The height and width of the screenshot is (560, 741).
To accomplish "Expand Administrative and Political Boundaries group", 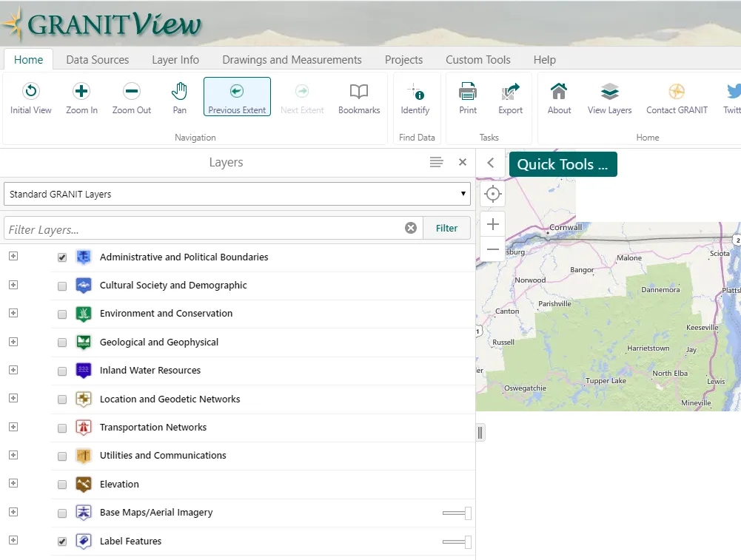I will point(13,256).
